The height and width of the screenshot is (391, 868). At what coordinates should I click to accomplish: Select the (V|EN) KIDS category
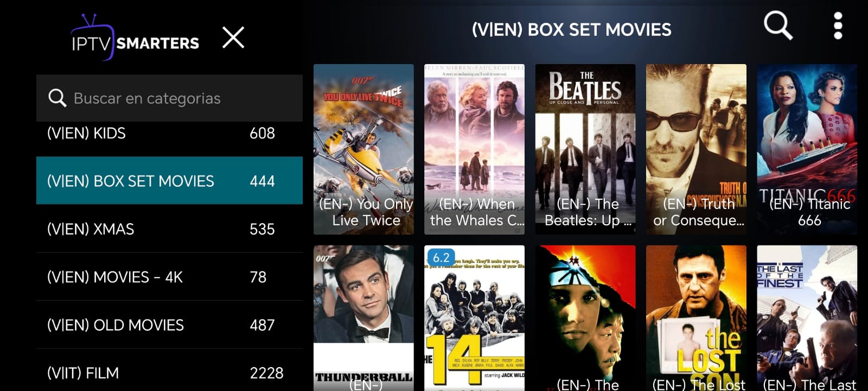pyautogui.click(x=169, y=133)
